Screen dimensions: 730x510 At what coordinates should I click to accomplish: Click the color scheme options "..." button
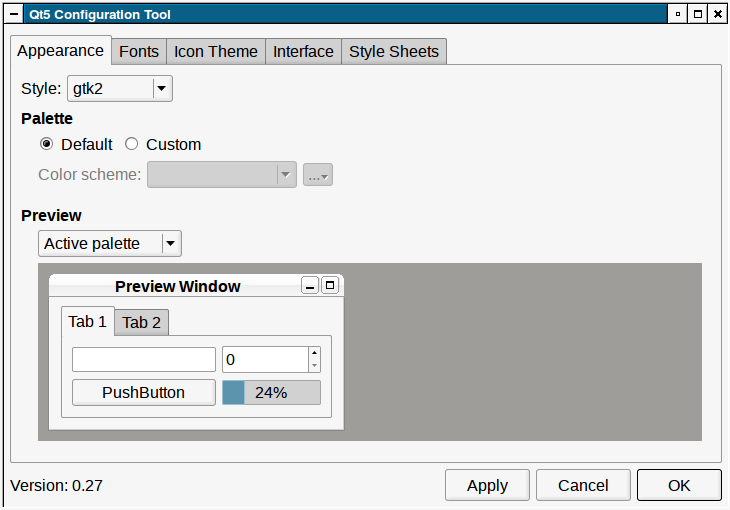tap(318, 175)
